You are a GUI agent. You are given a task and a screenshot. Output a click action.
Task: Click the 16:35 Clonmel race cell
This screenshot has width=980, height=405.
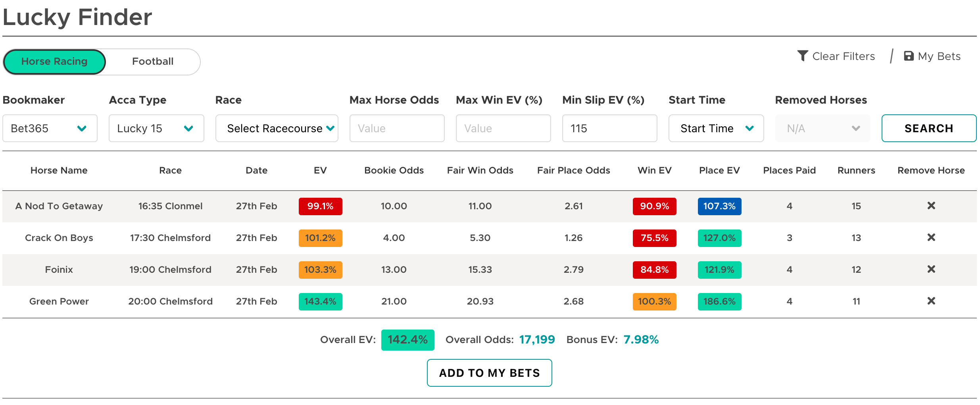pyautogui.click(x=171, y=206)
